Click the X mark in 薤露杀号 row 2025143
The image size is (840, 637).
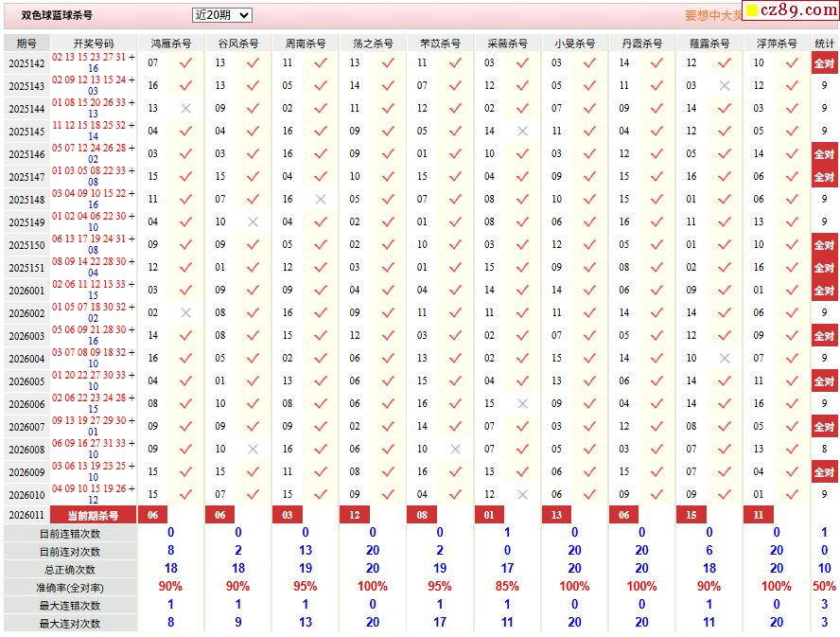pyautogui.click(x=725, y=86)
